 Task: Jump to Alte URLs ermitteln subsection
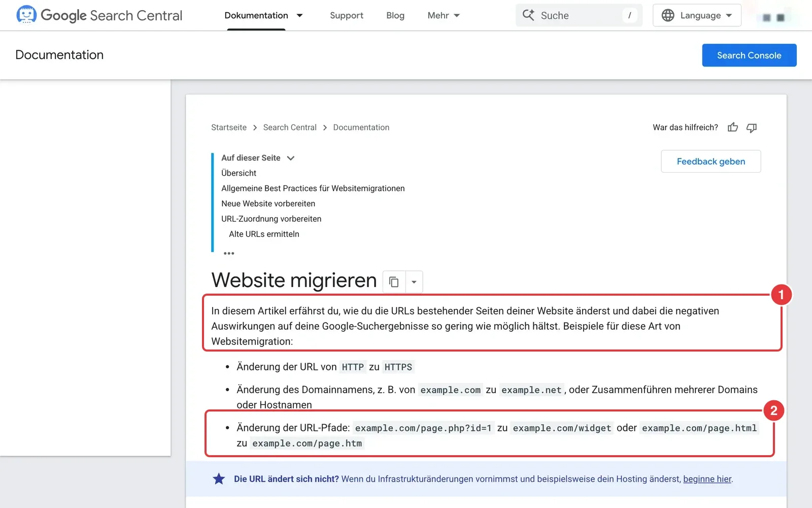(264, 234)
